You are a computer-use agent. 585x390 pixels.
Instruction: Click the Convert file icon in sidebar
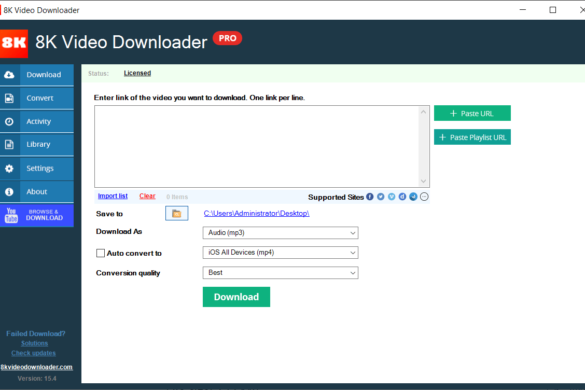[9, 98]
